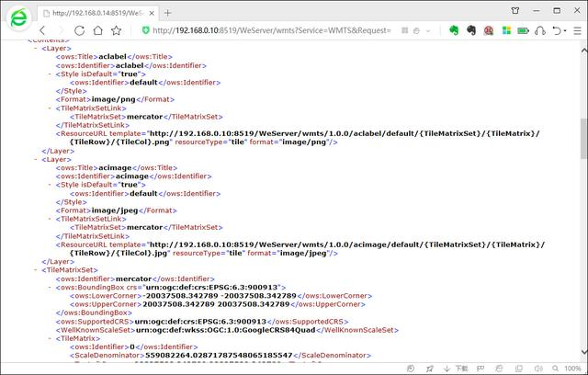588x375 pixels.
Task: Restore the recently closed tab
Action: (x=557, y=30)
